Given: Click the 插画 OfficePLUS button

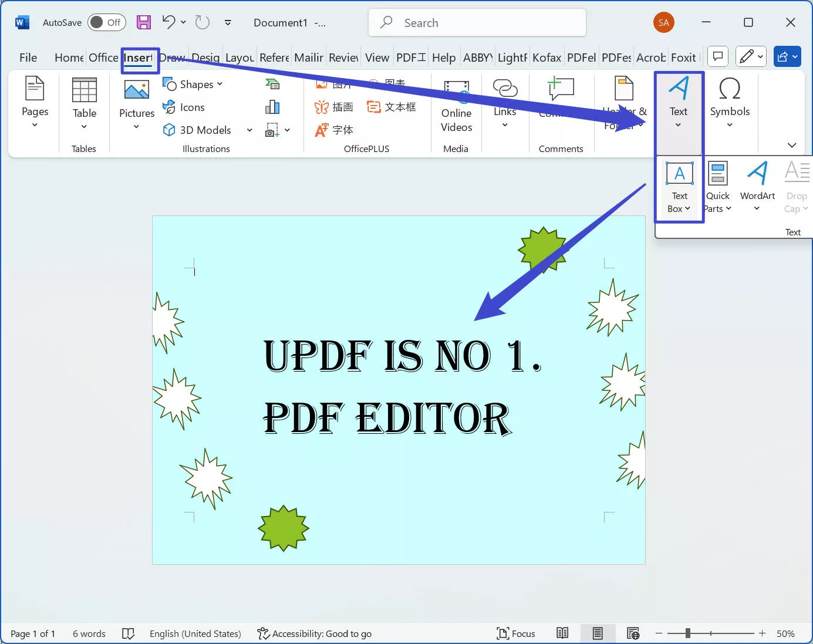Looking at the screenshot, I should (x=334, y=107).
